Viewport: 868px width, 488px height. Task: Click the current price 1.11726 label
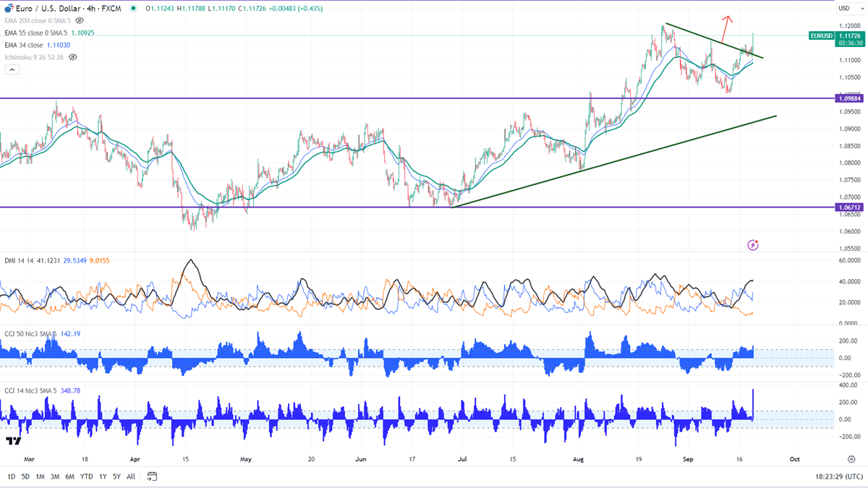pos(850,35)
